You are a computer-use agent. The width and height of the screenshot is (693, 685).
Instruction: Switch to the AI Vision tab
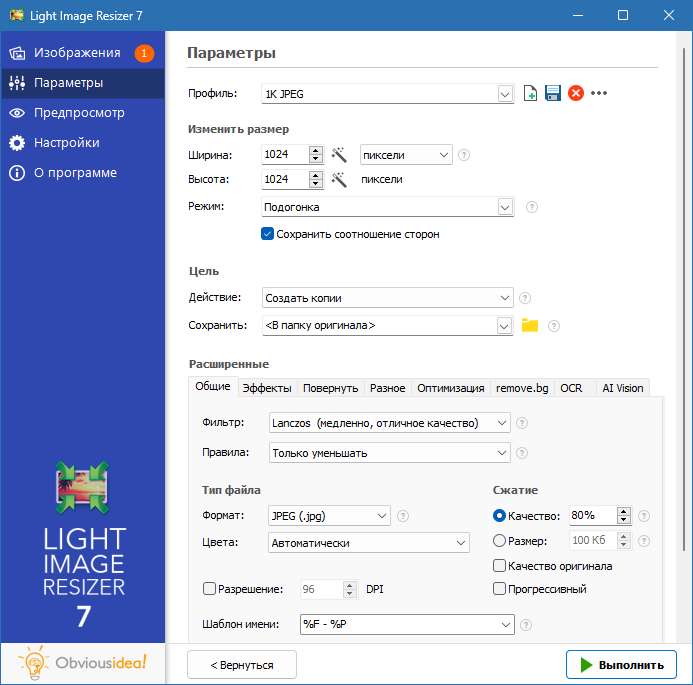tap(623, 388)
